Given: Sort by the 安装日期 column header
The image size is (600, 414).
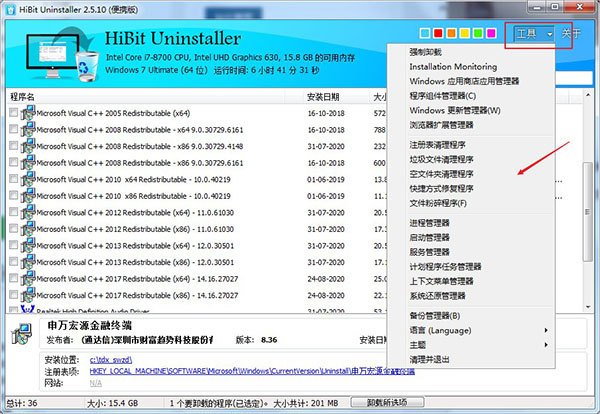Looking at the screenshot, I should pos(323,97).
